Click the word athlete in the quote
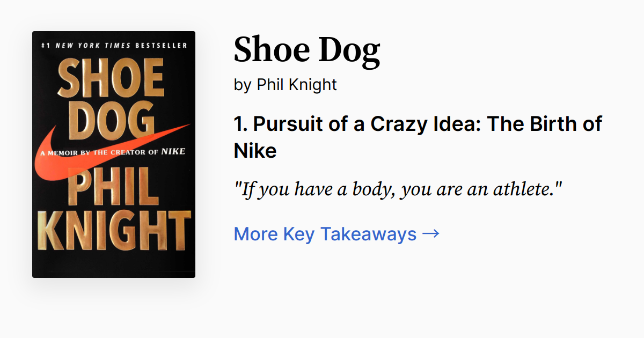Viewport: 644px width, 338px height. pyautogui.click(x=523, y=188)
